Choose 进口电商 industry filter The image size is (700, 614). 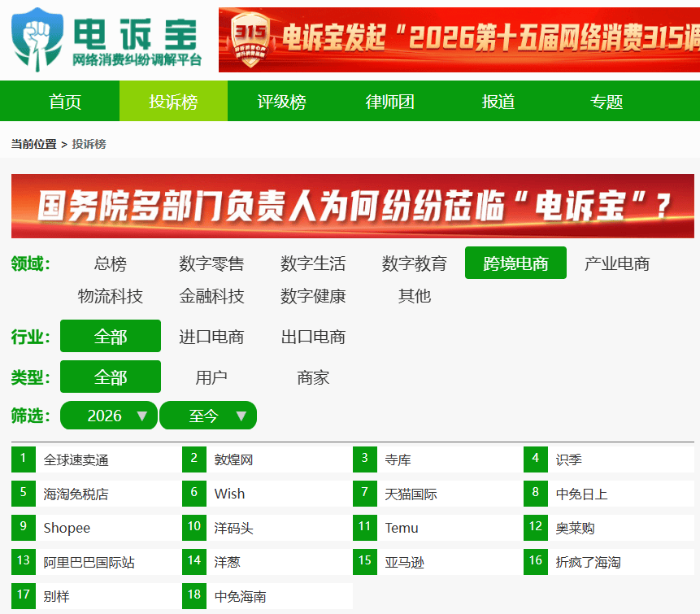211,336
